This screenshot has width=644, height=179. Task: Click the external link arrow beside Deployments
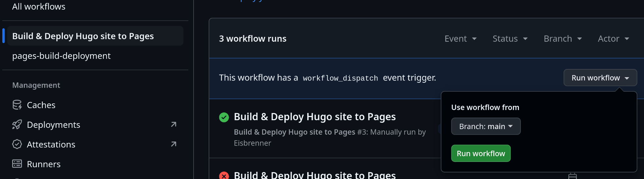[174, 124]
